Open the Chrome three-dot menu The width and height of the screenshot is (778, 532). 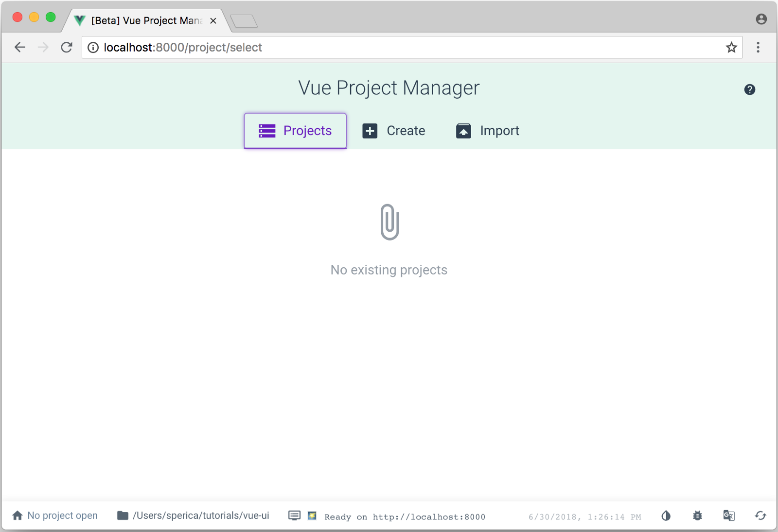point(758,47)
